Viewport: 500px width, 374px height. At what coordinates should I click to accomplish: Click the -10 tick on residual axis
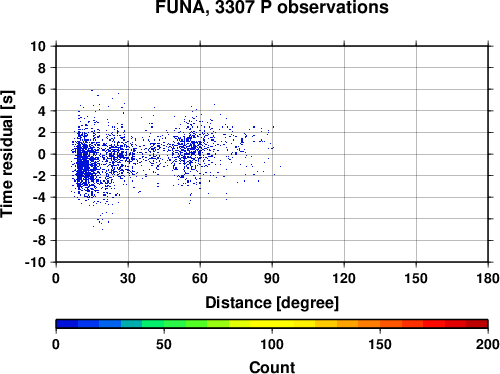pos(35,263)
